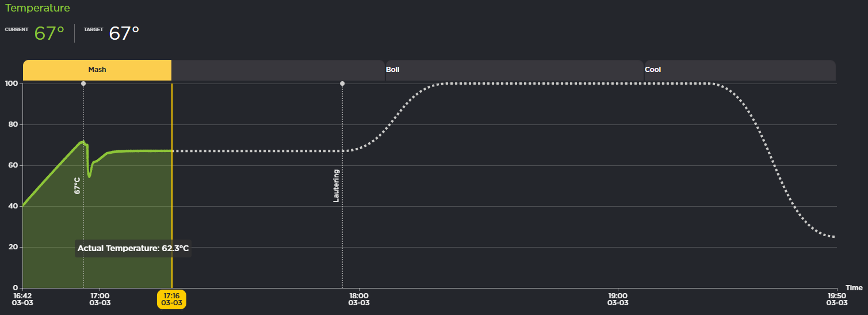This screenshot has width=868, height=315.
Task: Select the Mash stage tab
Action: coord(97,70)
